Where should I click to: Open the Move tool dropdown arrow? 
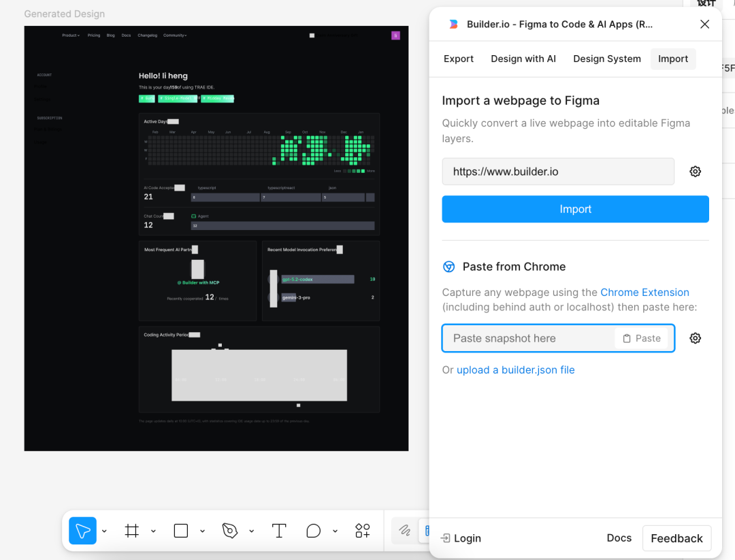click(104, 530)
